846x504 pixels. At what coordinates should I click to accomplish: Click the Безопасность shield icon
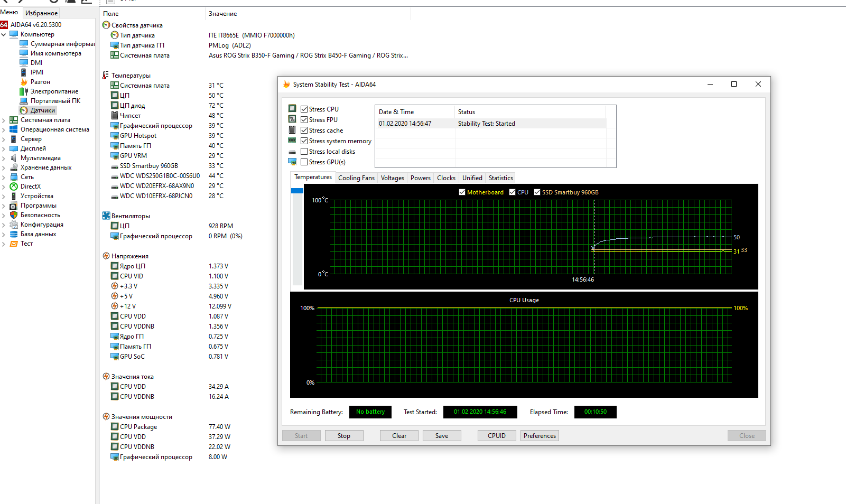pos(14,215)
